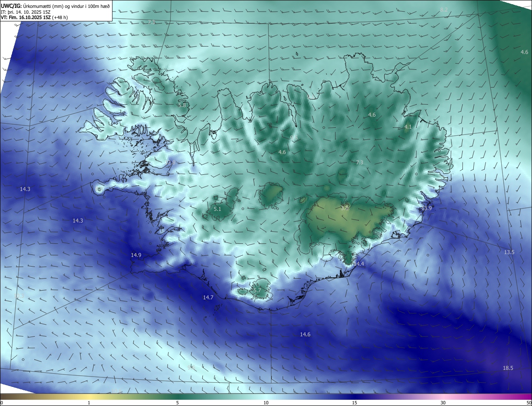
Task: Click the 13.5 value label over the eastern sea
Action: [509, 252]
